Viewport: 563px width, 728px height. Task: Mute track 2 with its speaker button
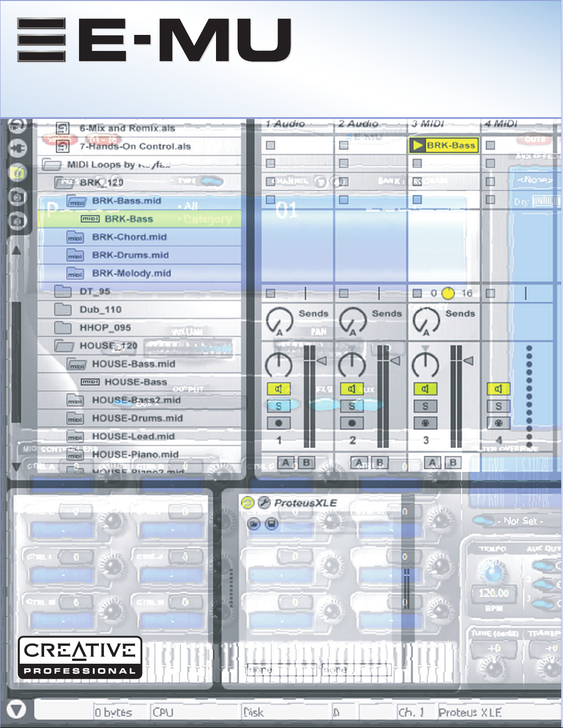pyautogui.click(x=352, y=389)
